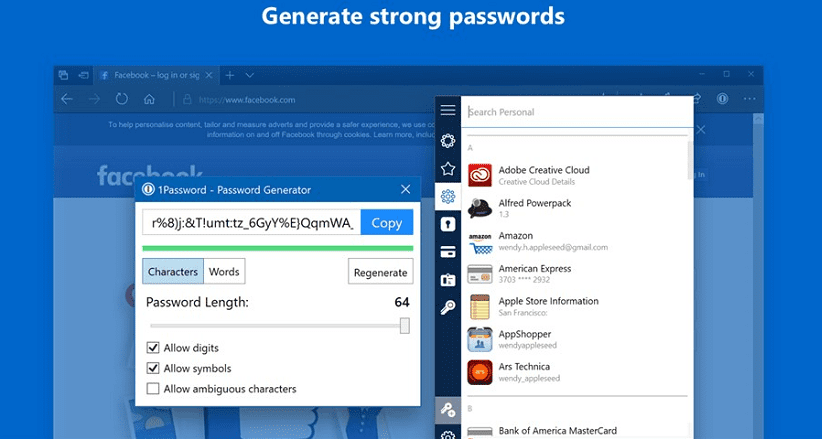Click the Password Length slider handle
The height and width of the screenshot is (439, 822).
tap(405, 325)
